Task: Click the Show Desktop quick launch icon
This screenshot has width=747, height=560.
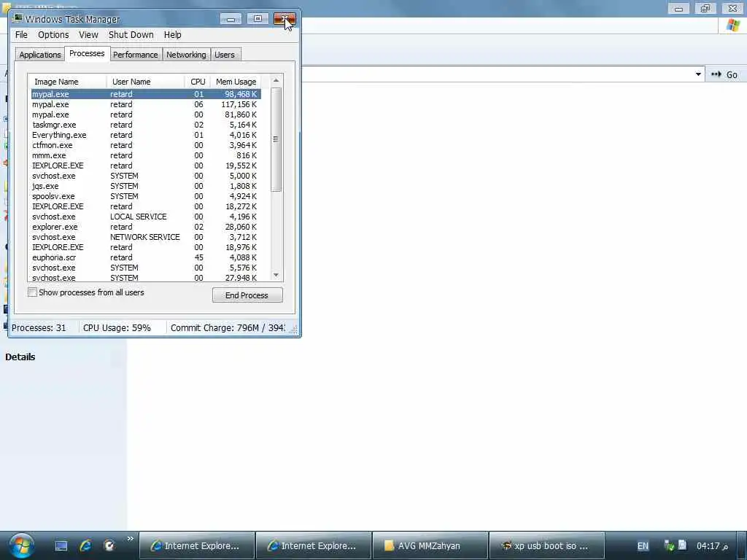Action: point(61,545)
